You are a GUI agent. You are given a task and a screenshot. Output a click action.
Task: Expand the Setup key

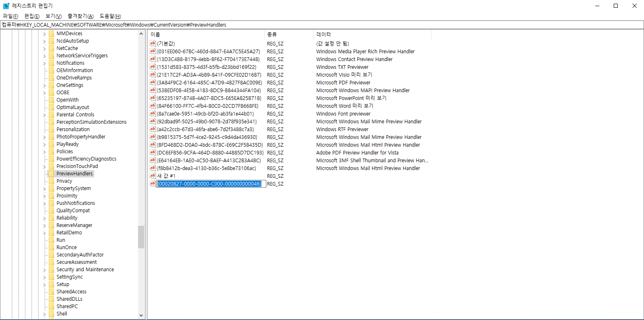pos(44,284)
